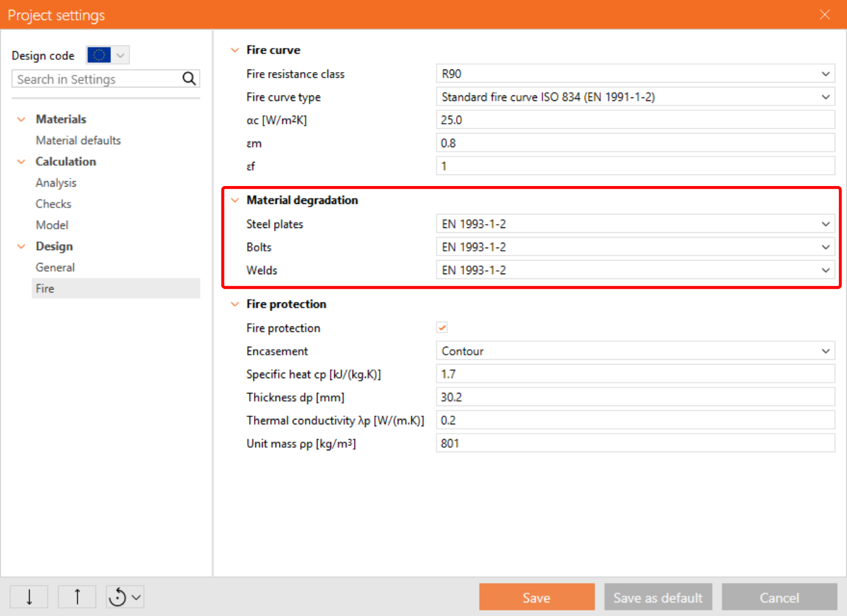Click the Search in Settings field
847x616 pixels.
pos(96,79)
